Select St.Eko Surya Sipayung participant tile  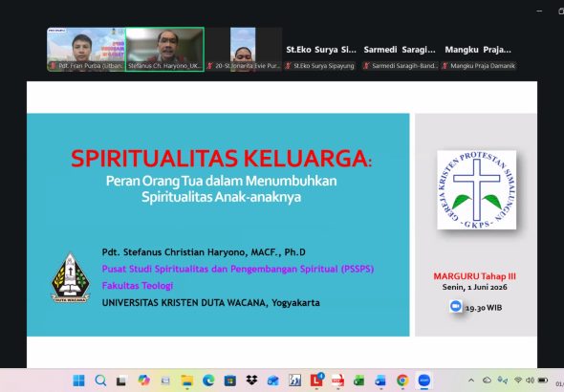coord(321,50)
